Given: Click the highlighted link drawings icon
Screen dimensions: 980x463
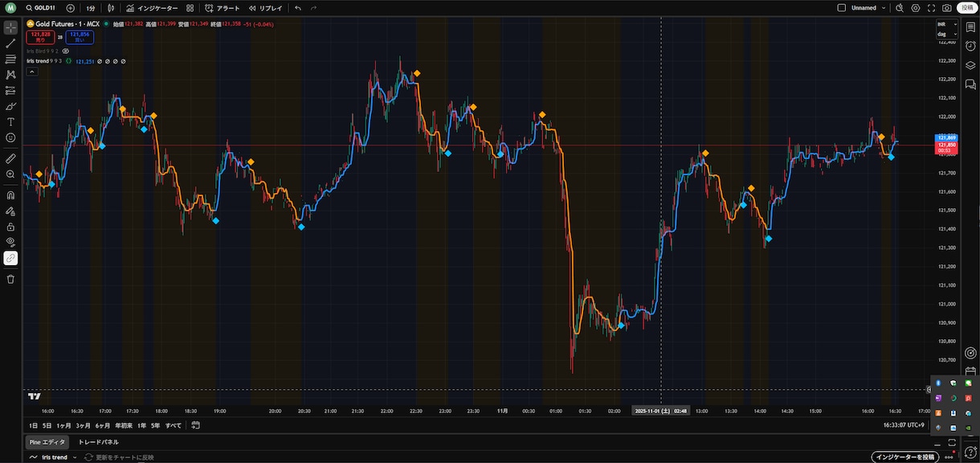Looking at the screenshot, I should tap(10, 258).
